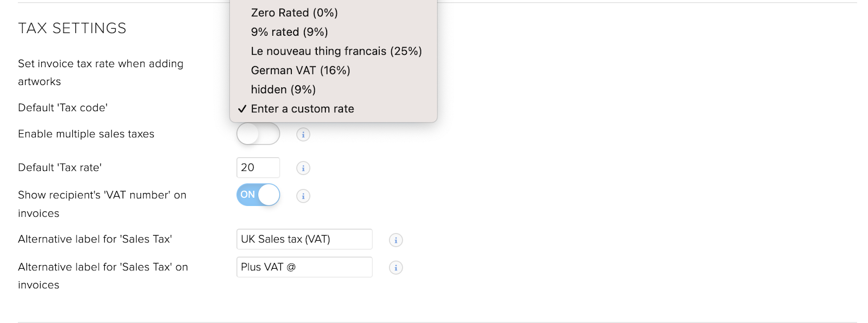
Task: Click info icon next to 'UK Sales tax (VAT)' field
Action: 396,240
